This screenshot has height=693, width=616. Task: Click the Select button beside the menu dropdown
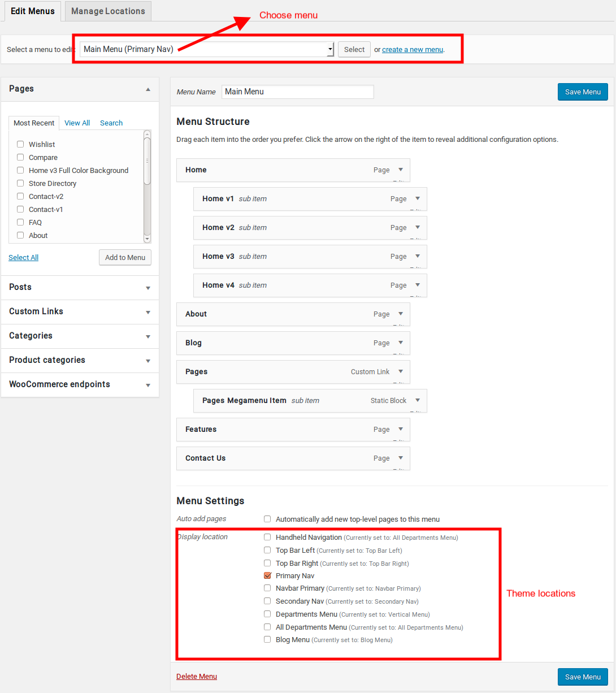point(354,49)
